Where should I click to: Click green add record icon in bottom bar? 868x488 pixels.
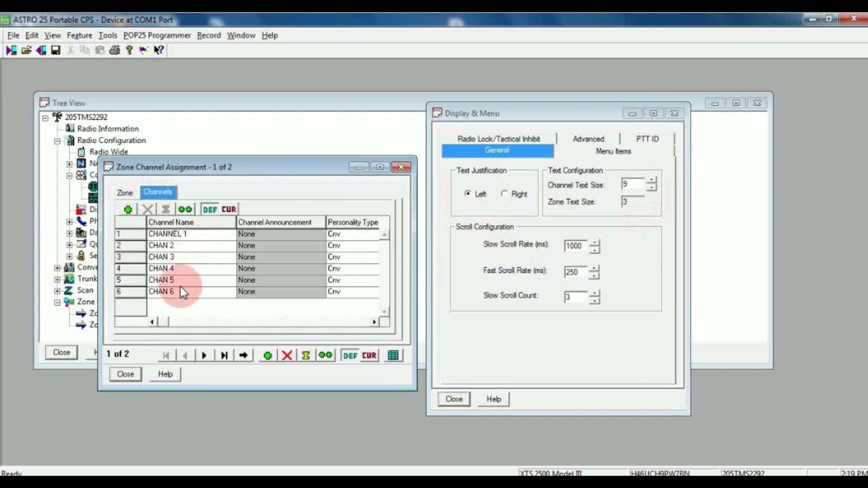point(268,355)
